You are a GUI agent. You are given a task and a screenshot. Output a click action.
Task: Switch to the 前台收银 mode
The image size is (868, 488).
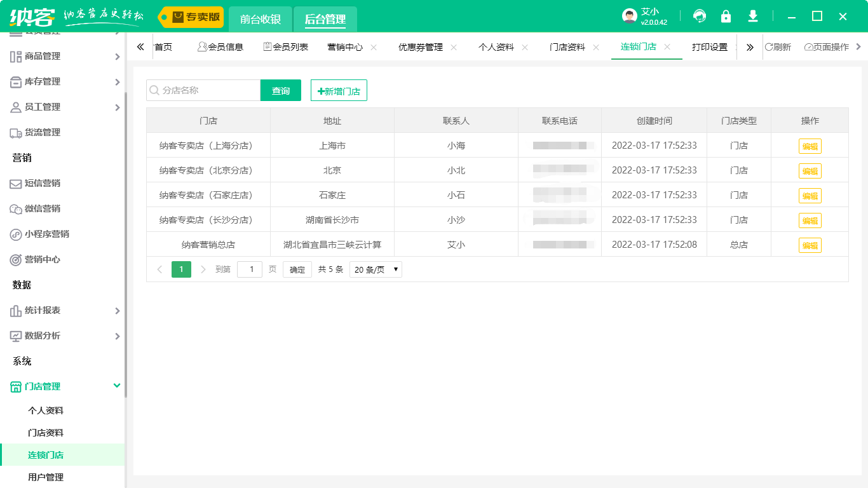click(261, 19)
